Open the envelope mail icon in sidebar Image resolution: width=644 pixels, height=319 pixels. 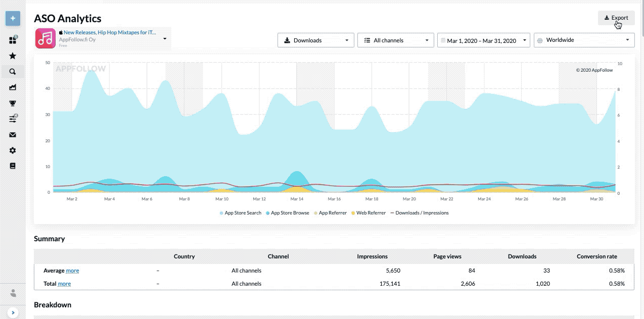(x=13, y=135)
